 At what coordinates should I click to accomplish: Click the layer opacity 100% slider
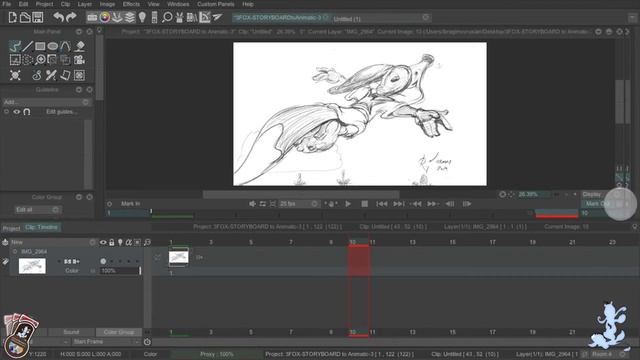pos(120,271)
